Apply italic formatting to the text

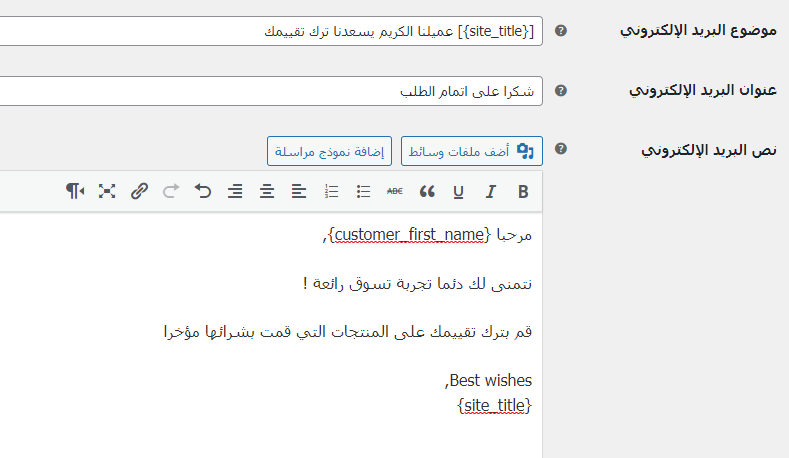tap(491, 191)
